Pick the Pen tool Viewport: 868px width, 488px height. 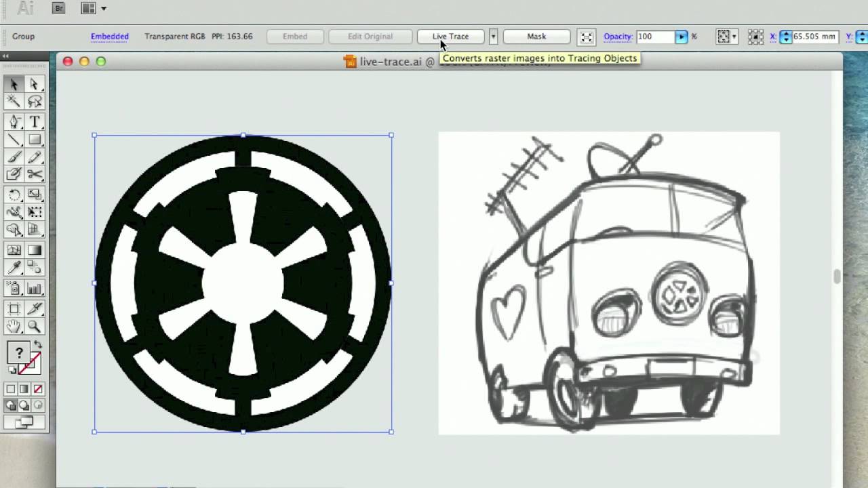14,122
